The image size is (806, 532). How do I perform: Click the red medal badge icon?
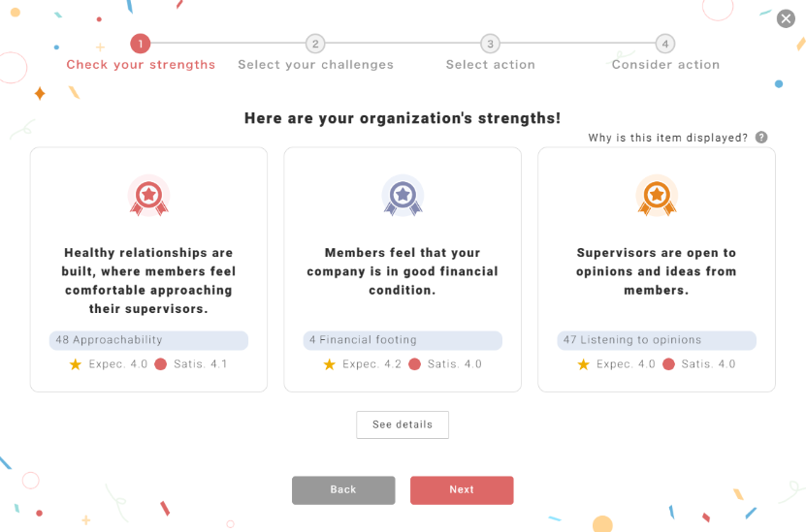[148, 195]
